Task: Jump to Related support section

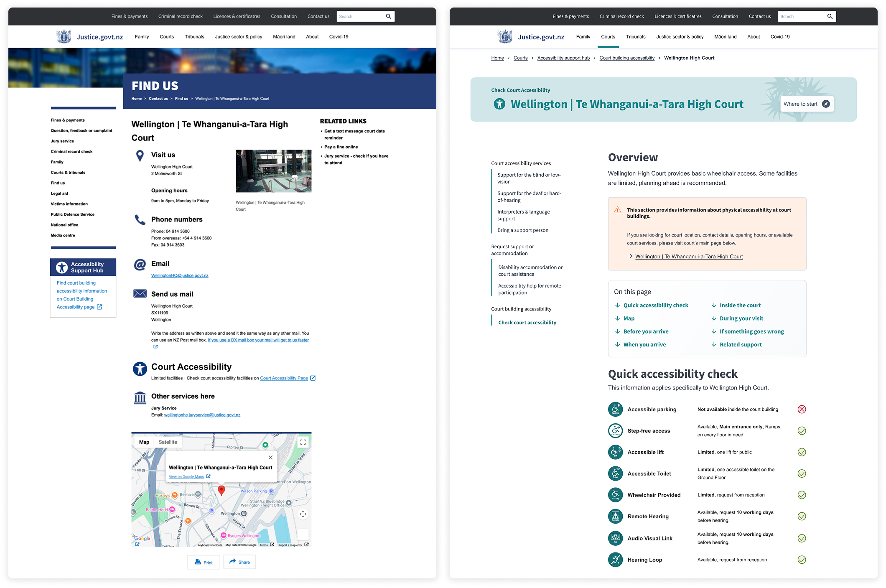Action: (741, 345)
